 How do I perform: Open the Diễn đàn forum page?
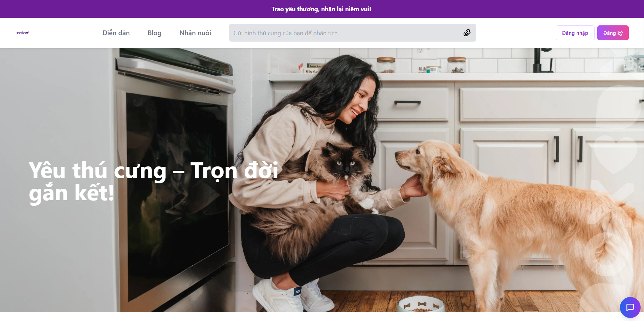(116, 33)
